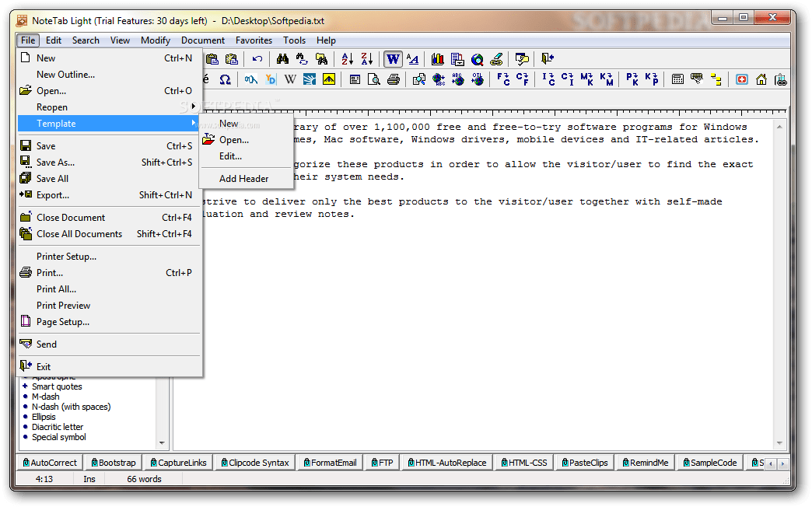Open the Print Preview icon

[x=375, y=79]
